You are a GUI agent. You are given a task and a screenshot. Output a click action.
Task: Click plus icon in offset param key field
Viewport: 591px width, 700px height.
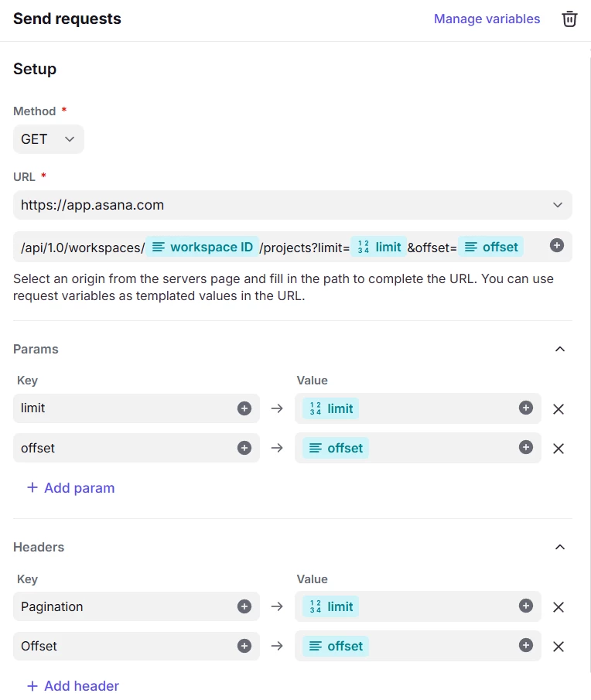click(244, 448)
